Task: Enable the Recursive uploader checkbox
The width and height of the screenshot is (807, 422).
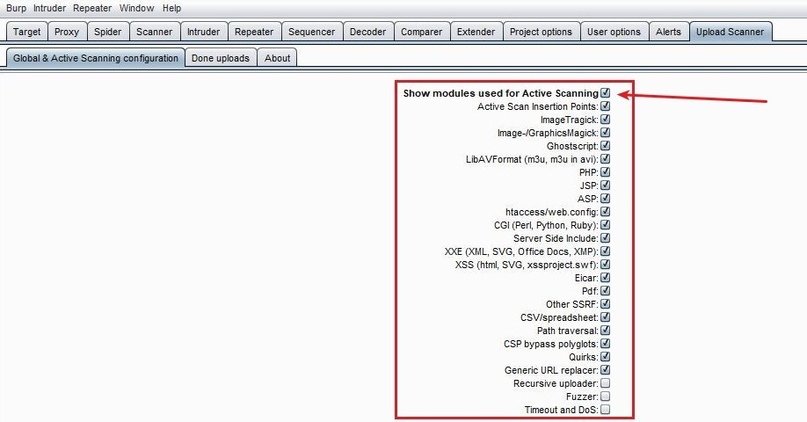Action: [606, 384]
